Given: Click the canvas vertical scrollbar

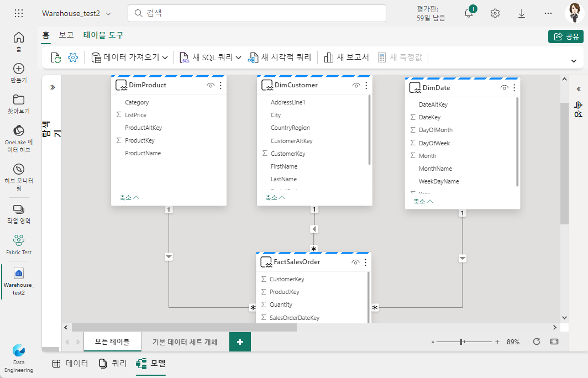Looking at the screenshot, I should (564, 164).
